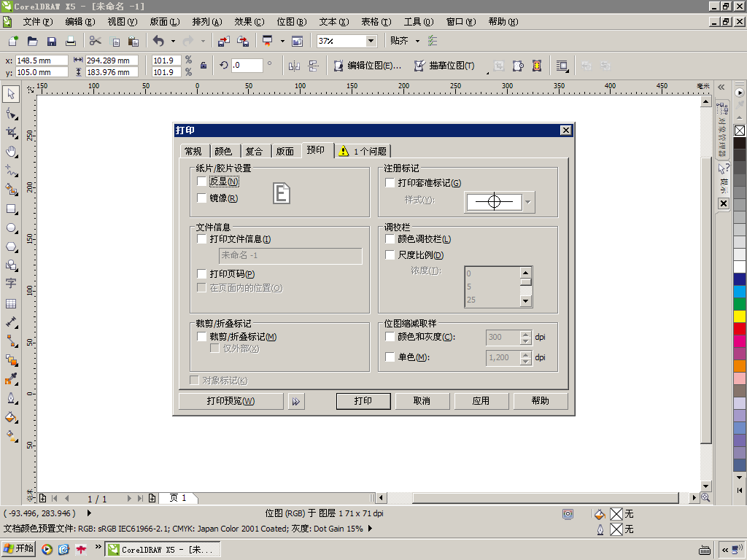Select the Fill bucket tool
This screenshot has height=560, width=747.
[x=11, y=418]
